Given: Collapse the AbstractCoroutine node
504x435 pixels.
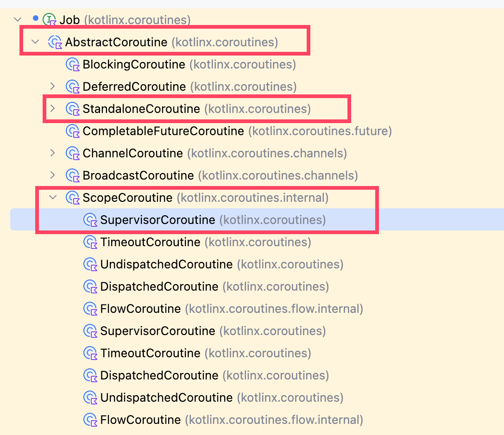Looking at the screenshot, I should point(35,43).
